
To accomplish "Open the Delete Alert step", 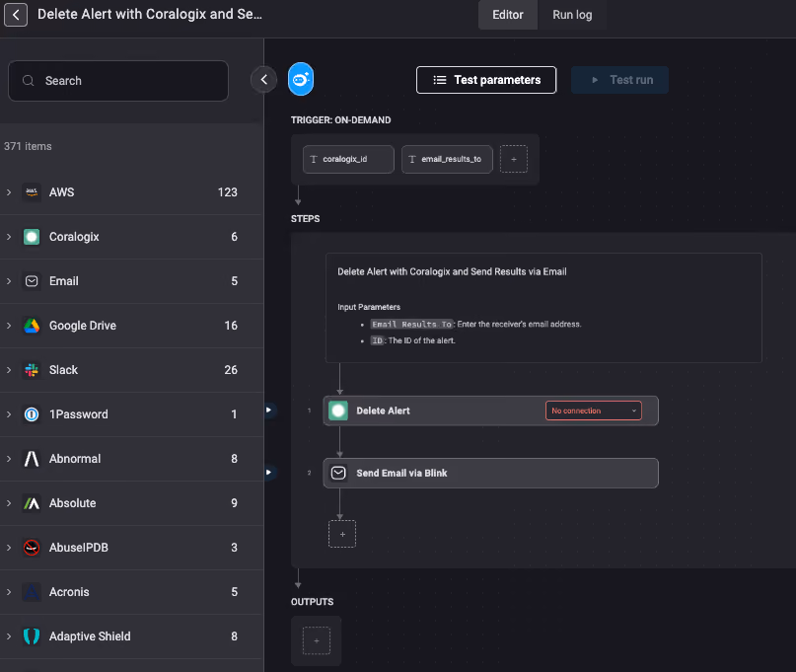I will coord(490,411).
